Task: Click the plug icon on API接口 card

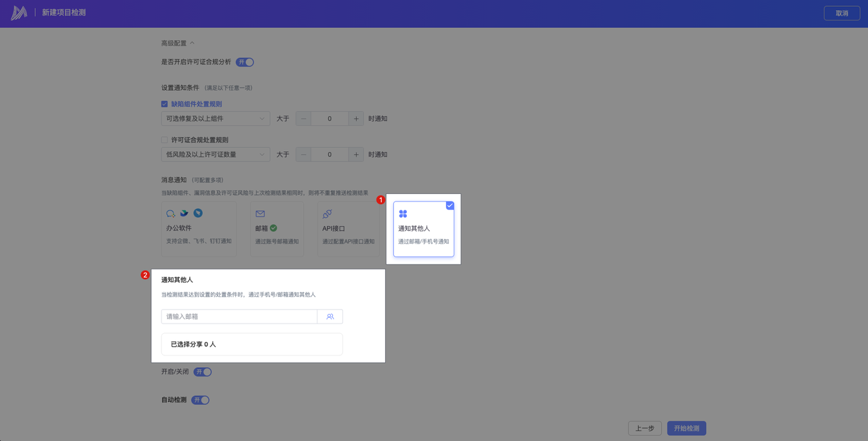Action: [328, 214]
